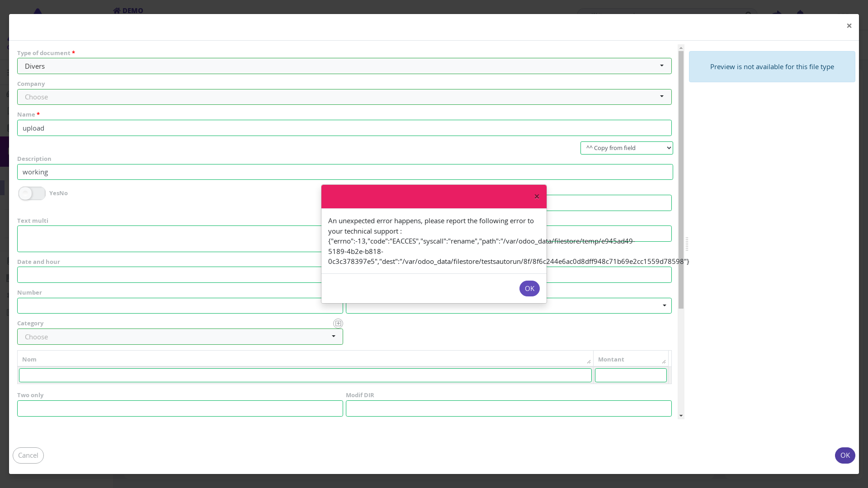Expand the Company Choose dropdown

(x=344, y=97)
